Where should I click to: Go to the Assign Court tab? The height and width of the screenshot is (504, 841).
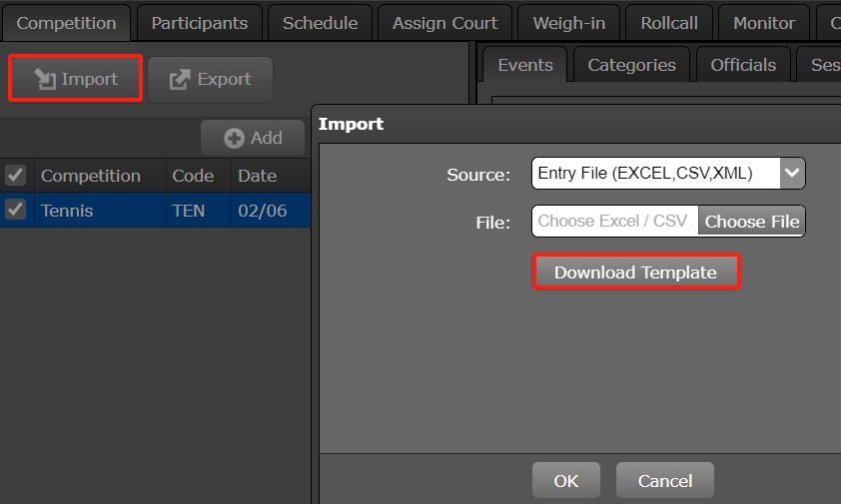(444, 22)
